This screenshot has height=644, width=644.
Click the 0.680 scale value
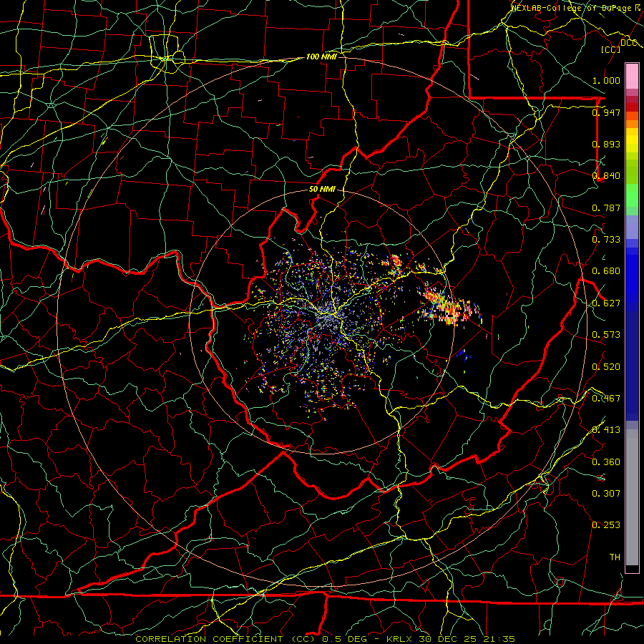(x=606, y=271)
